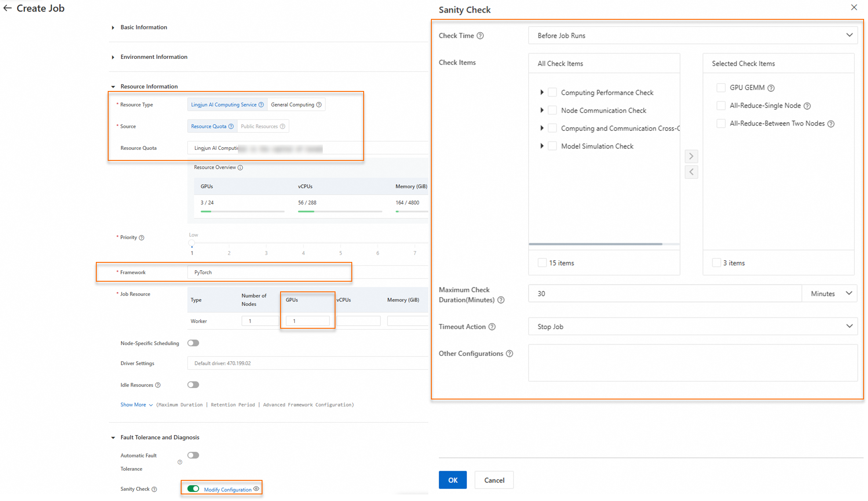Click the OK button
Image resolution: width=868 pixels, height=501 pixels.
coord(452,480)
